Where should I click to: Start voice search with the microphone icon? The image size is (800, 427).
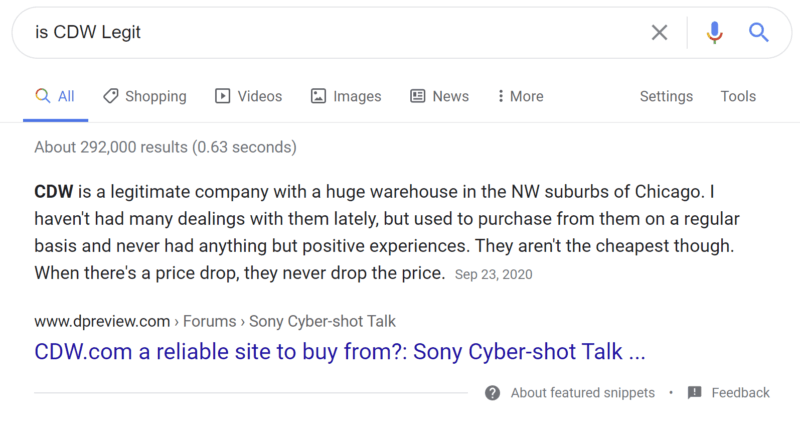pyautogui.click(x=714, y=33)
